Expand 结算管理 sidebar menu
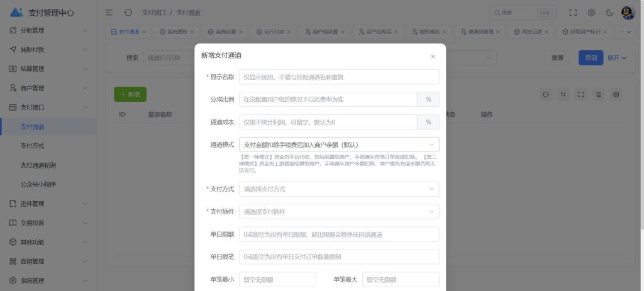 48,69
